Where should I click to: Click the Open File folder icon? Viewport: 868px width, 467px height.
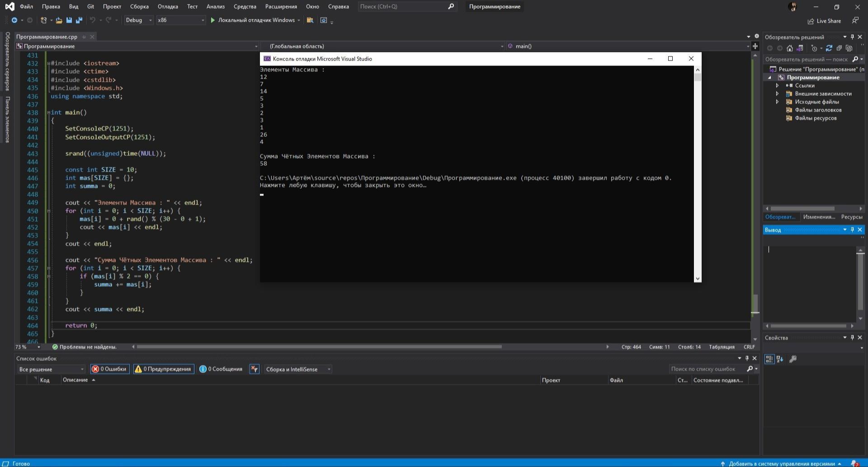[59, 20]
